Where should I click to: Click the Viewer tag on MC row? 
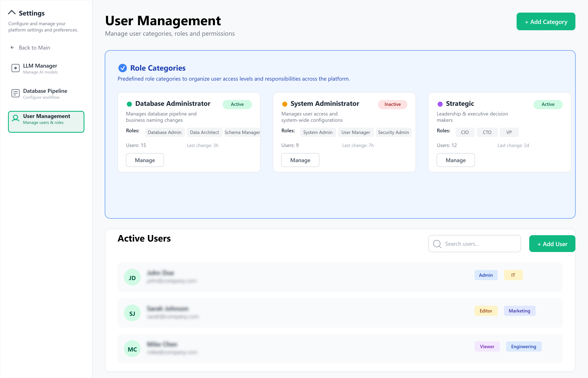pos(487,347)
